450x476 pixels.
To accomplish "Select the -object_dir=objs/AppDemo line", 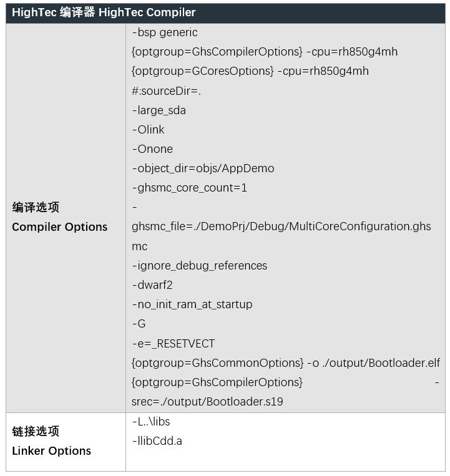I will pos(203,169).
